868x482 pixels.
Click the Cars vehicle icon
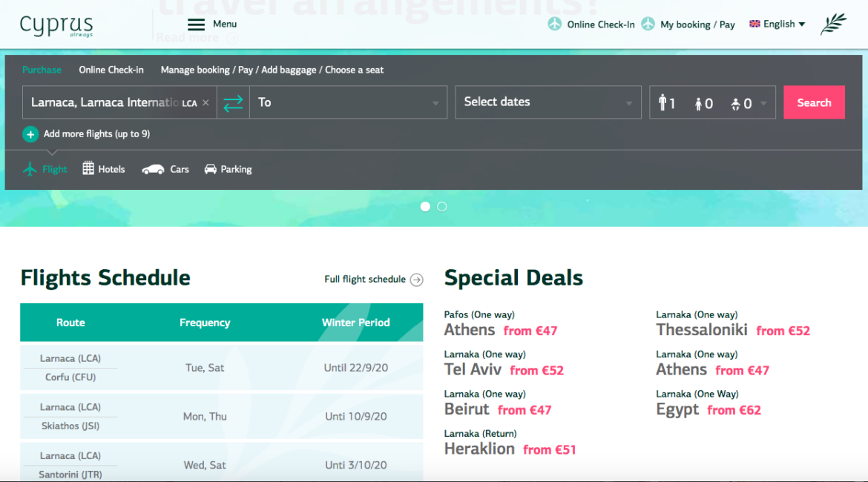pyautogui.click(x=153, y=169)
